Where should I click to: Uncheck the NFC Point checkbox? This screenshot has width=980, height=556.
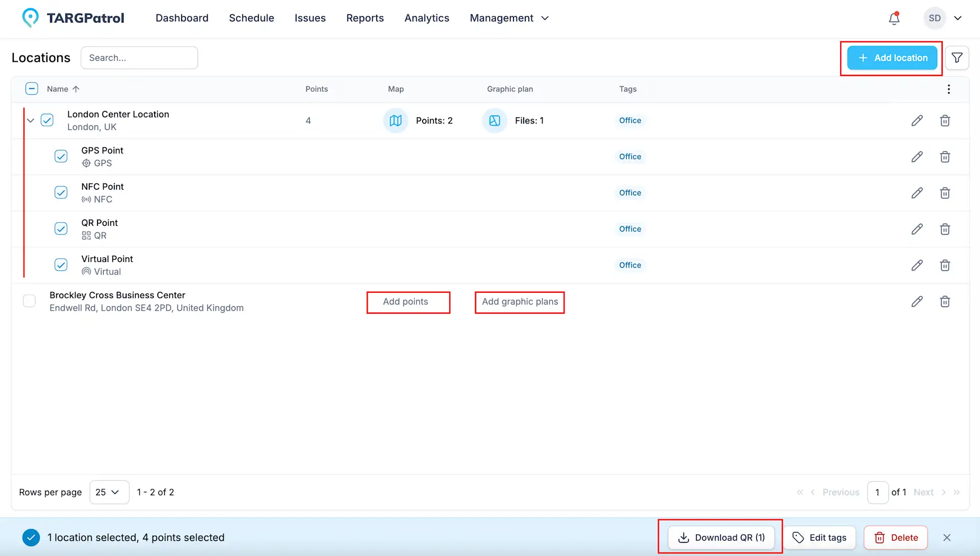pos(61,192)
